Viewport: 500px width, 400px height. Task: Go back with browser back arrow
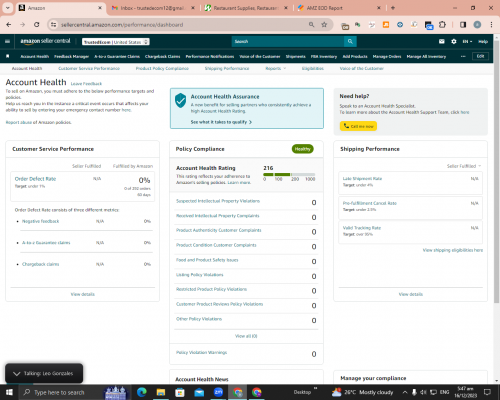pyautogui.click(x=9, y=25)
